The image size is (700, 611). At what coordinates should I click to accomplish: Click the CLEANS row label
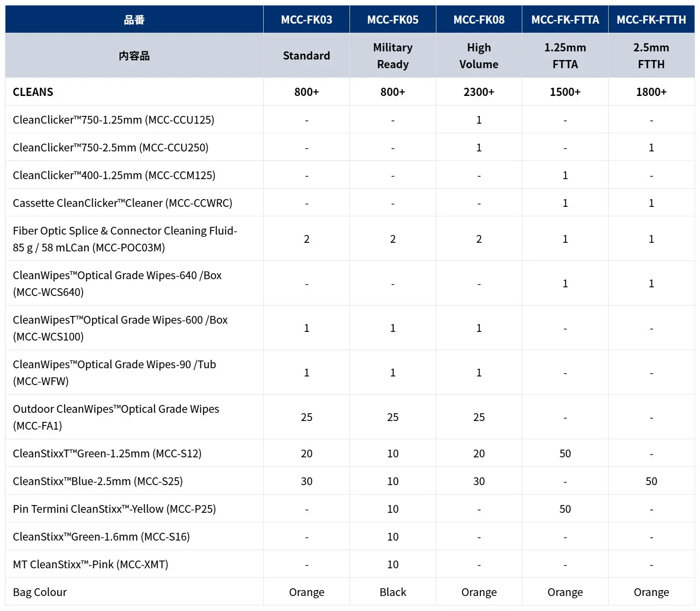pos(33,92)
